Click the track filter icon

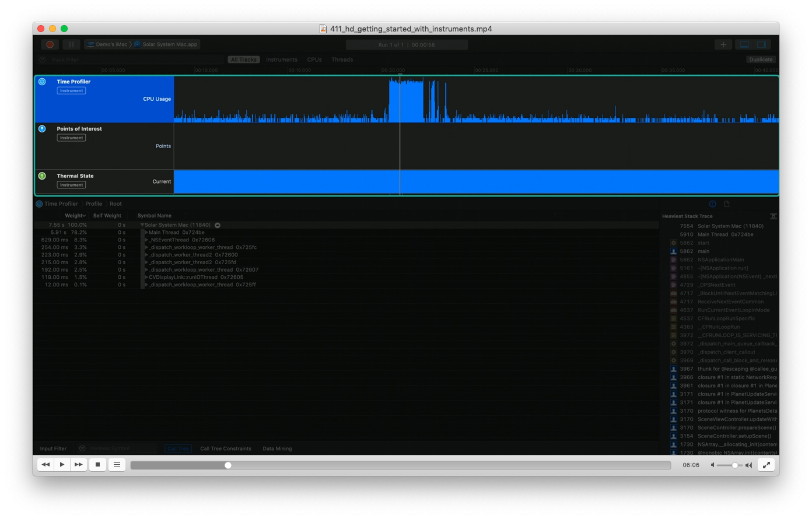43,59
